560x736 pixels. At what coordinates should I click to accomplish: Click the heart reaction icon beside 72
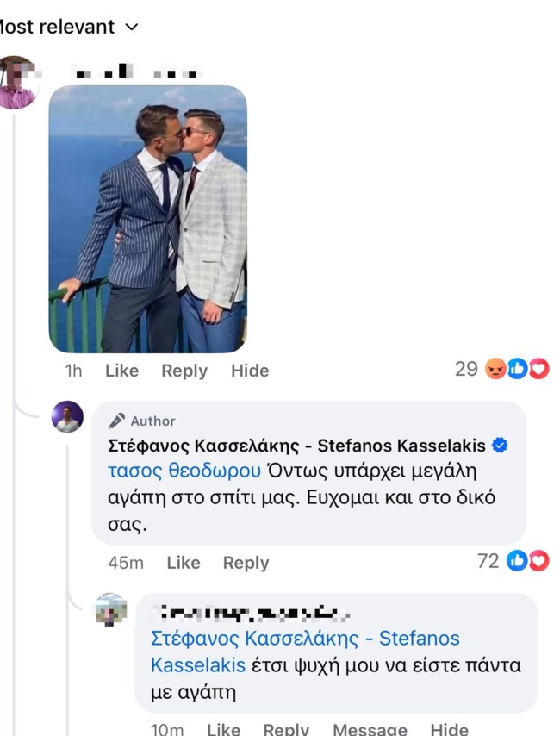coord(538,561)
